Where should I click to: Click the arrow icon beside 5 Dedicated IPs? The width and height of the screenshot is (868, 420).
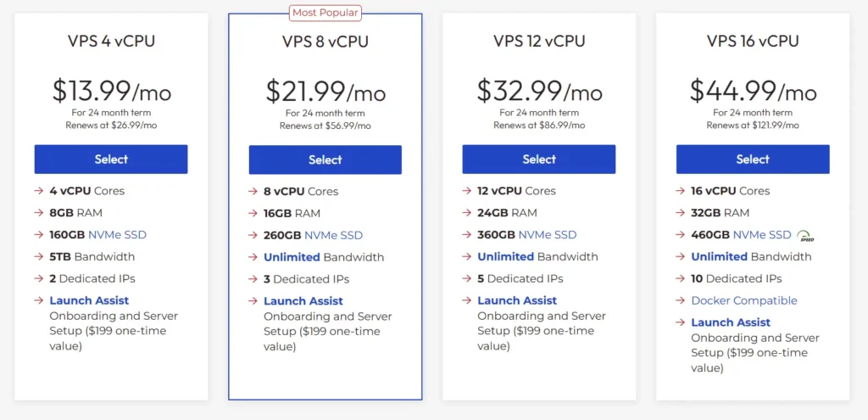pyautogui.click(x=467, y=278)
